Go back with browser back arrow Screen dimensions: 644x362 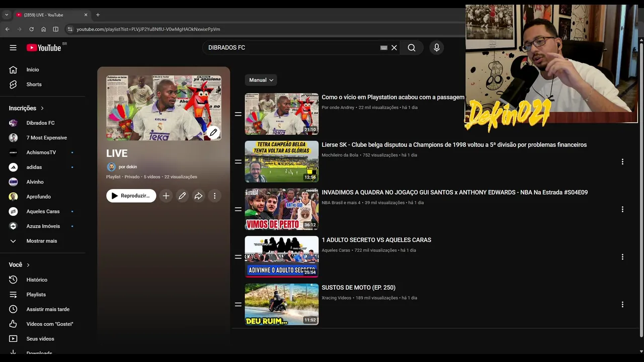tap(7, 29)
